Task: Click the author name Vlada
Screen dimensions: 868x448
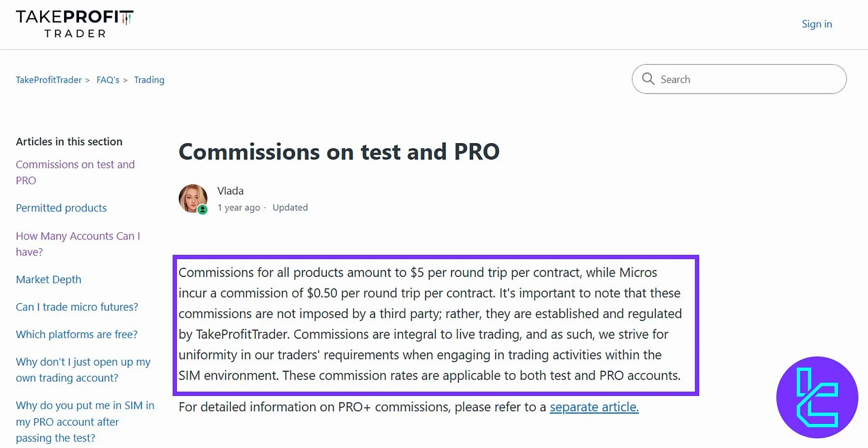Action: point(231,190)
